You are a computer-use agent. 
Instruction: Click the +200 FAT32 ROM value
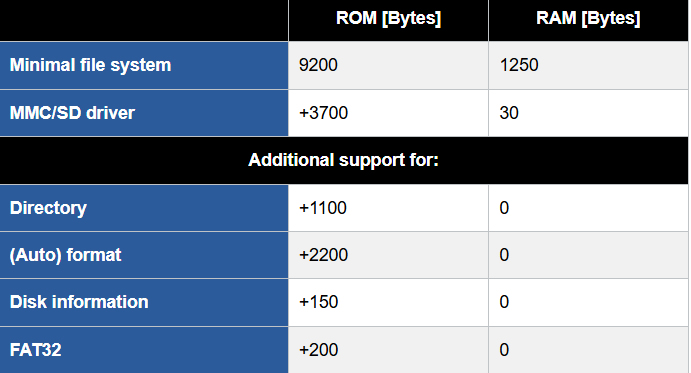(318, 350)
